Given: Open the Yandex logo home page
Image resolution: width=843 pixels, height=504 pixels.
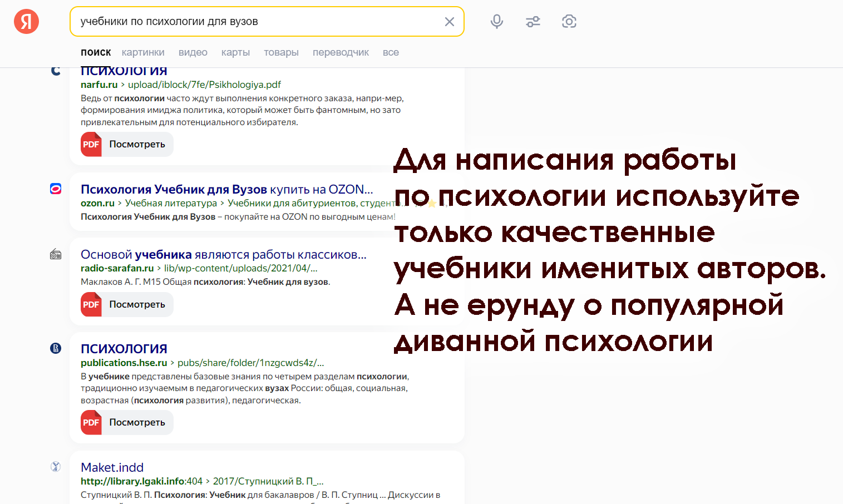Looking at the screenshot, I should click(x=26, y=22).
